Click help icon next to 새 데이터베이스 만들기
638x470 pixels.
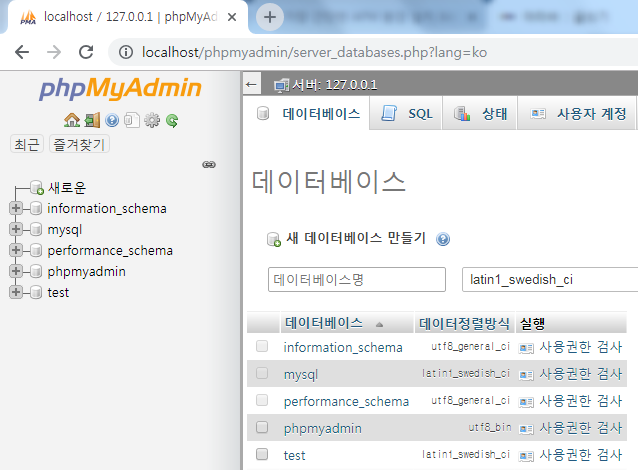(443, 239)
